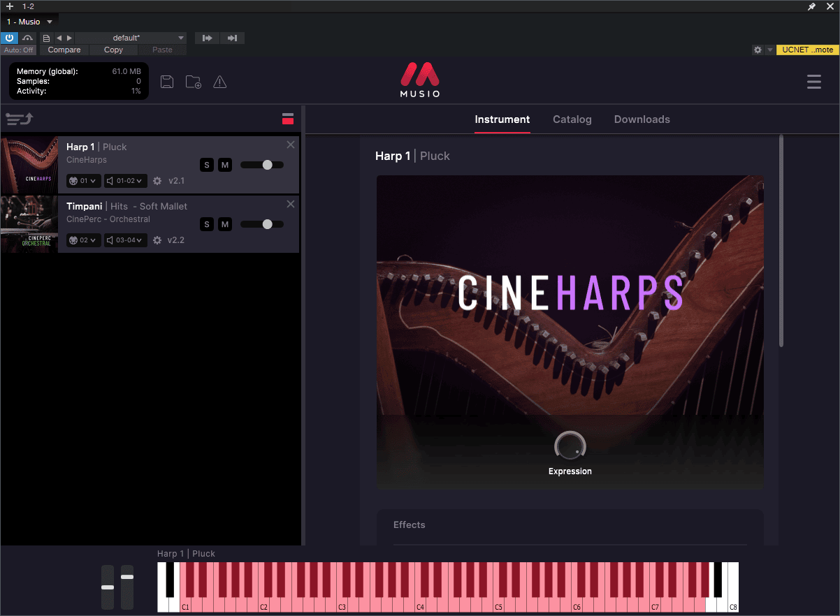
Task: Open settings gear for Harp 1
Action: pos(157,181)
